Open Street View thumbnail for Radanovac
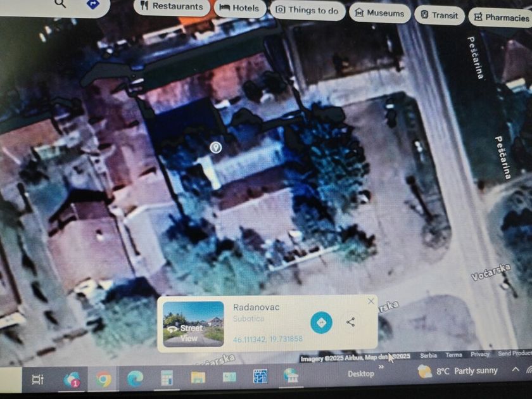 click(193, 324)
